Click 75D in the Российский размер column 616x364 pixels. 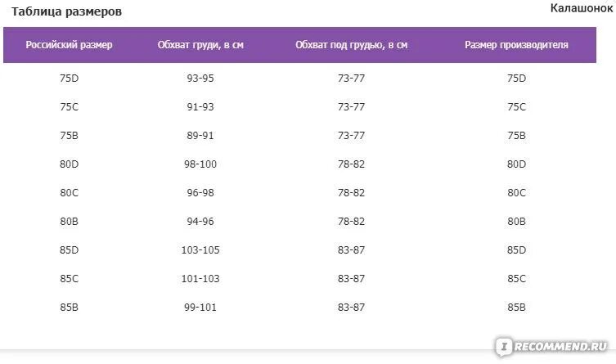tap(70, 79)
